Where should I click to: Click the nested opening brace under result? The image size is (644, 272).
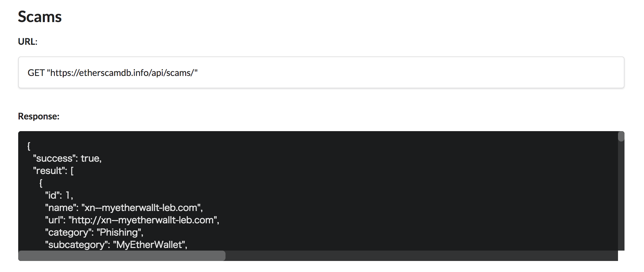pos(41,183)
